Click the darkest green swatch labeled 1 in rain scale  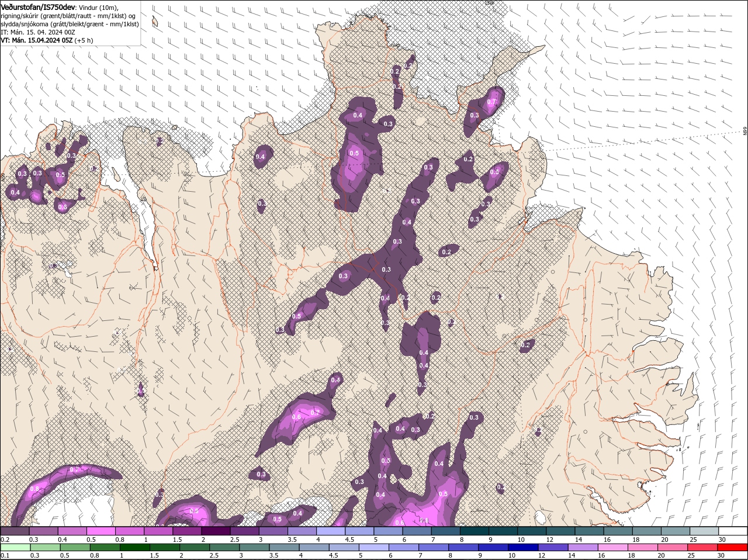coord(135,548)
